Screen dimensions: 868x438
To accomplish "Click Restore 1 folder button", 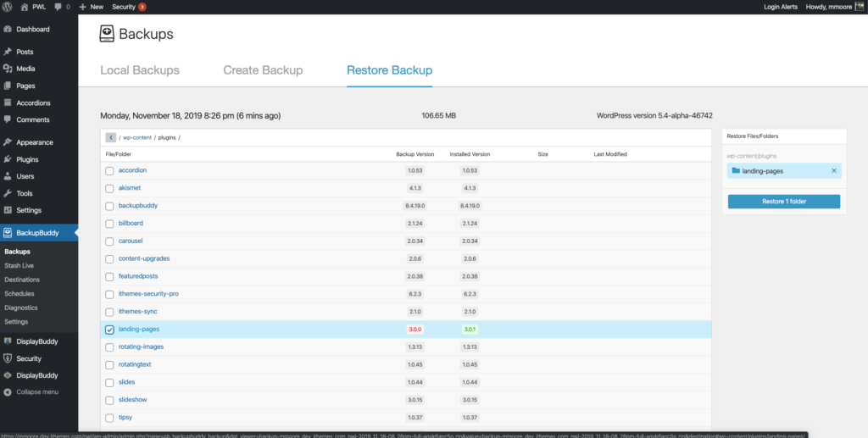I will point(784,202).
